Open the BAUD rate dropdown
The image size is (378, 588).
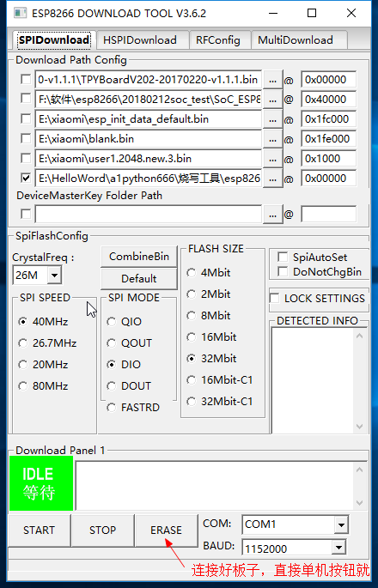338,548
